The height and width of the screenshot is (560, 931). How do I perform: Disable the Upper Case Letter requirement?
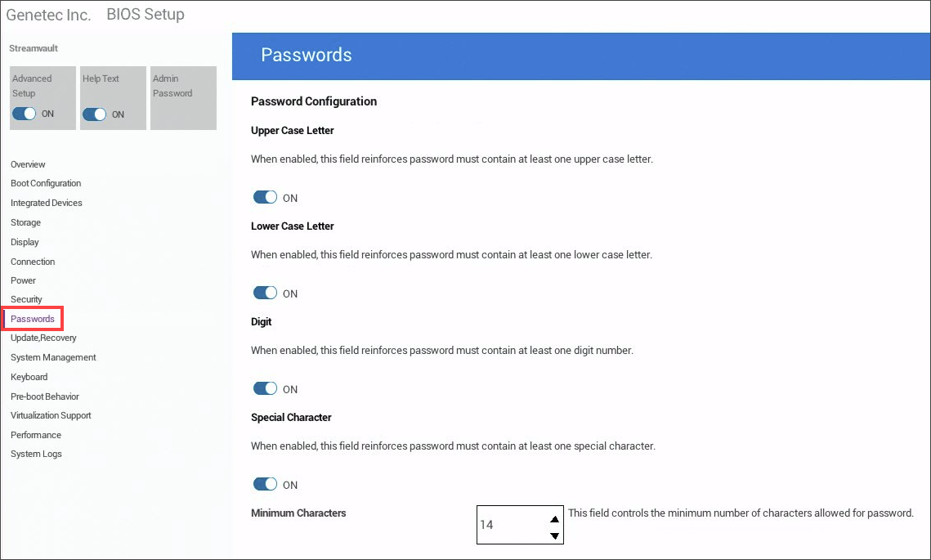coord(266,198)
